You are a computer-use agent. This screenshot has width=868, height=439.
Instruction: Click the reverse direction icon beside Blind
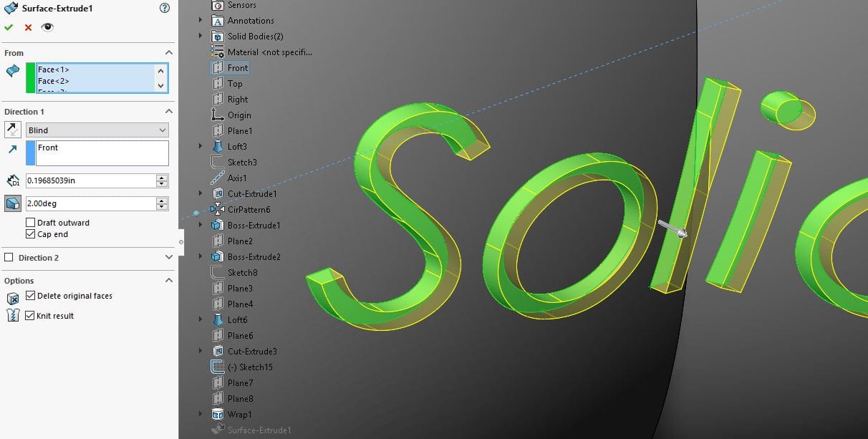(12, 130)
